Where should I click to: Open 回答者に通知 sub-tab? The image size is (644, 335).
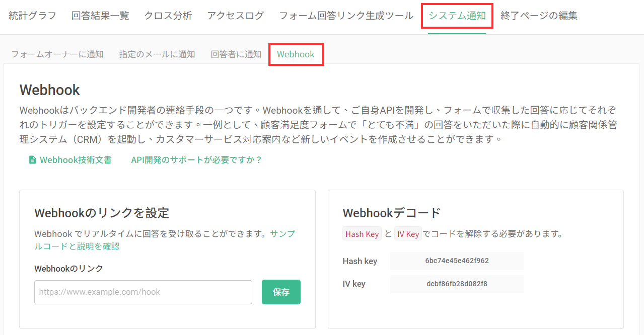point(236,54)
